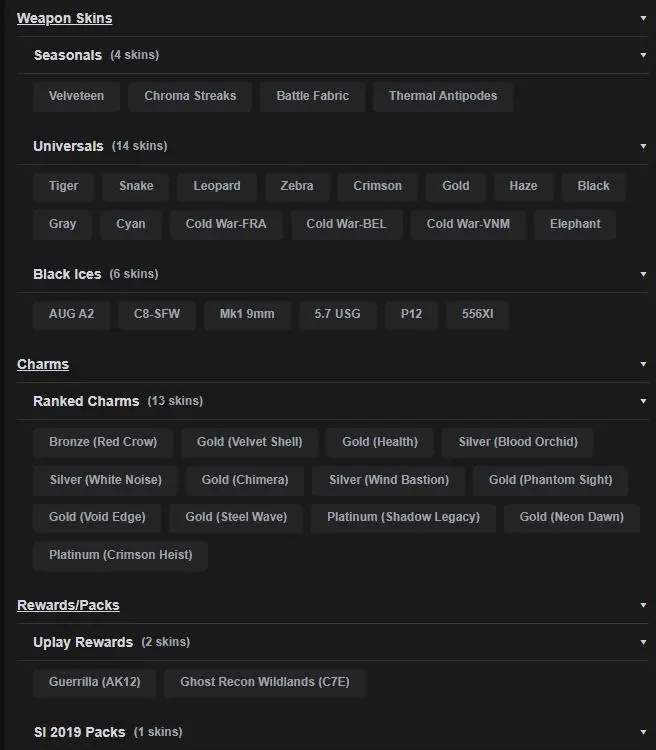
Task: Select the Mk1 9mm Black Ice tag
Action: 247,314
